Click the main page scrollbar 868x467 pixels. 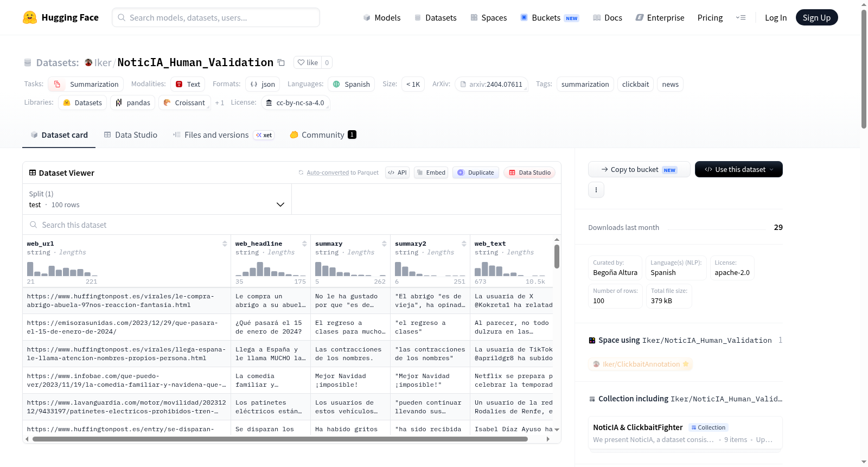tap(864, 69)
